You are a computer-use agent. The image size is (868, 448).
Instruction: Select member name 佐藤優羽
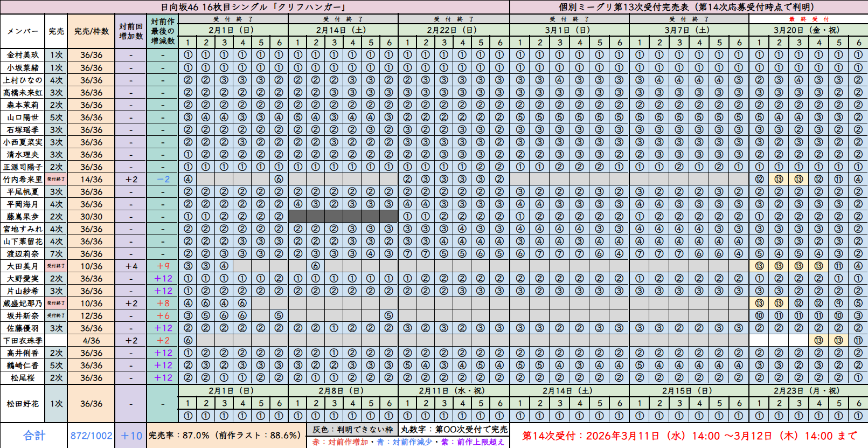tap(23, 328)
